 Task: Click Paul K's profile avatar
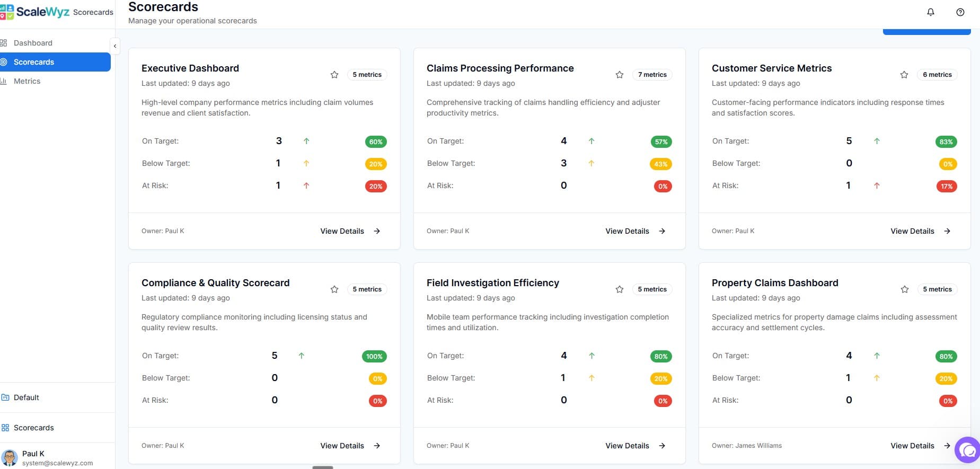coord(9,457)
